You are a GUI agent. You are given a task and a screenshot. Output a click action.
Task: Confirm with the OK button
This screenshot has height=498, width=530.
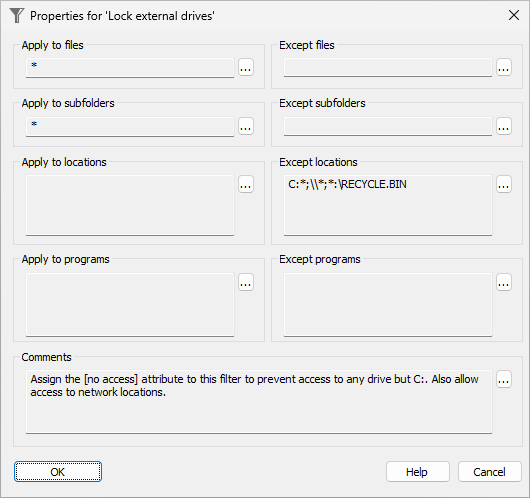point(58,472)
